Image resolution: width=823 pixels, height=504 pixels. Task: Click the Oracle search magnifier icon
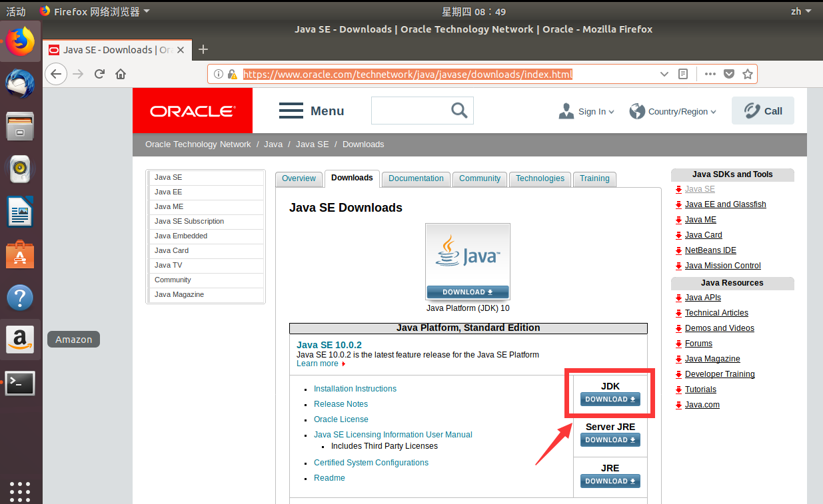[459, 111]
